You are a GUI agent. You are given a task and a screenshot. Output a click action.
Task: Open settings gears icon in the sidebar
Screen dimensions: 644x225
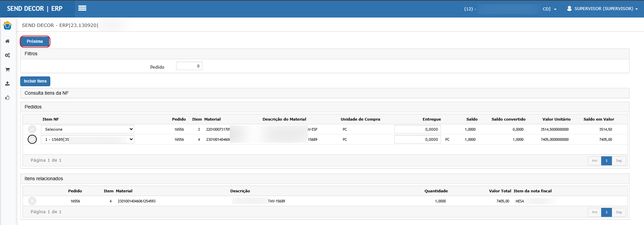point(7,55)
